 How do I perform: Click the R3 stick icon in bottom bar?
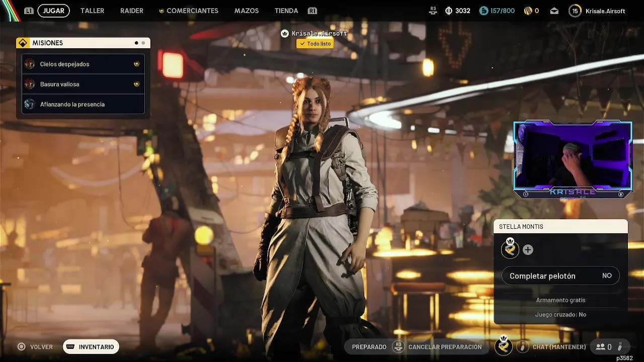tap(398, 346)
